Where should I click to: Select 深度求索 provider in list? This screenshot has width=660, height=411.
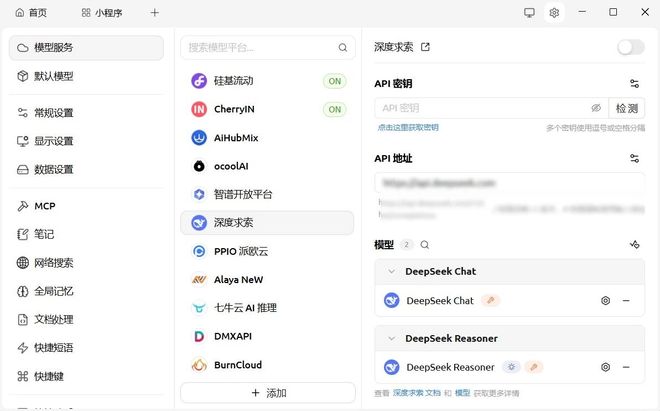pos(268,223)
